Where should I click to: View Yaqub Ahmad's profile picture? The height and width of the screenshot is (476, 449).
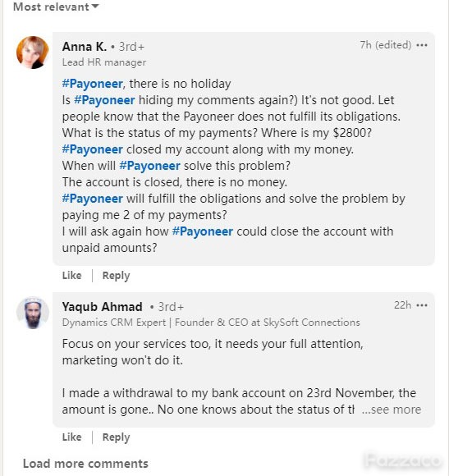click(33, 313)
